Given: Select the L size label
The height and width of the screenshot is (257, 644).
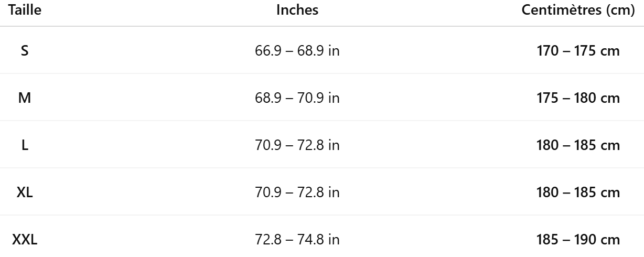Looking at the screenshot, I should 25,146.
